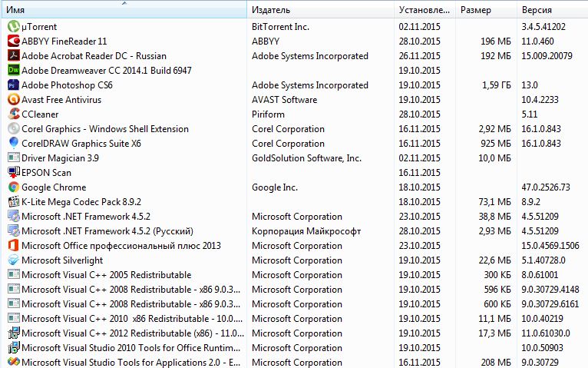Sort the list by the Имя column
The image size is (588, 368).
124,10
